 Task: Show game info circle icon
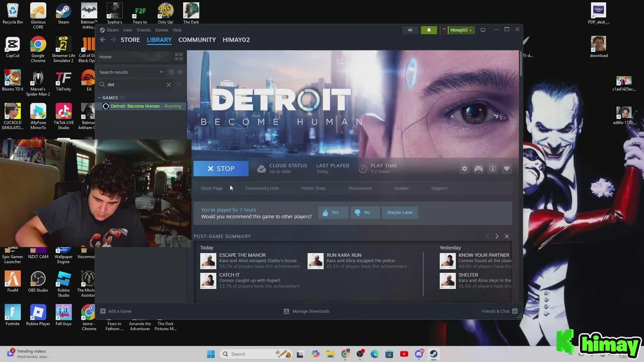493,169
